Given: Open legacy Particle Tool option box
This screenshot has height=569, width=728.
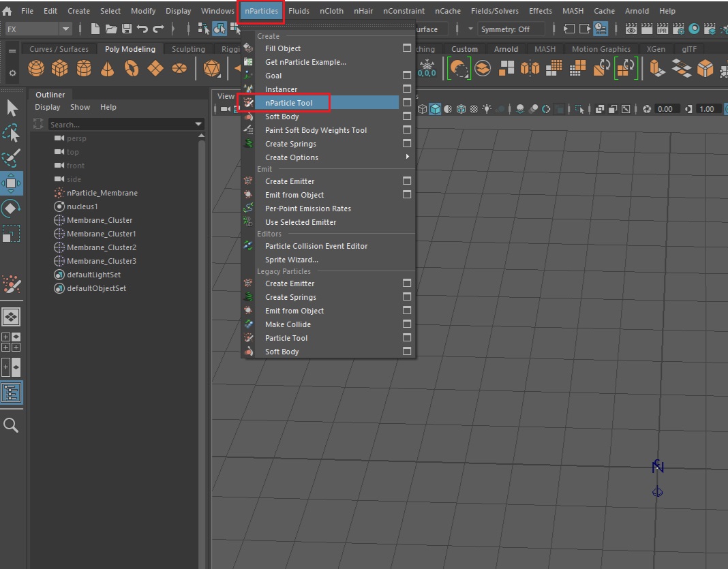Looking at the screenshot, I should pyautogui.click(x=407, y=337).
